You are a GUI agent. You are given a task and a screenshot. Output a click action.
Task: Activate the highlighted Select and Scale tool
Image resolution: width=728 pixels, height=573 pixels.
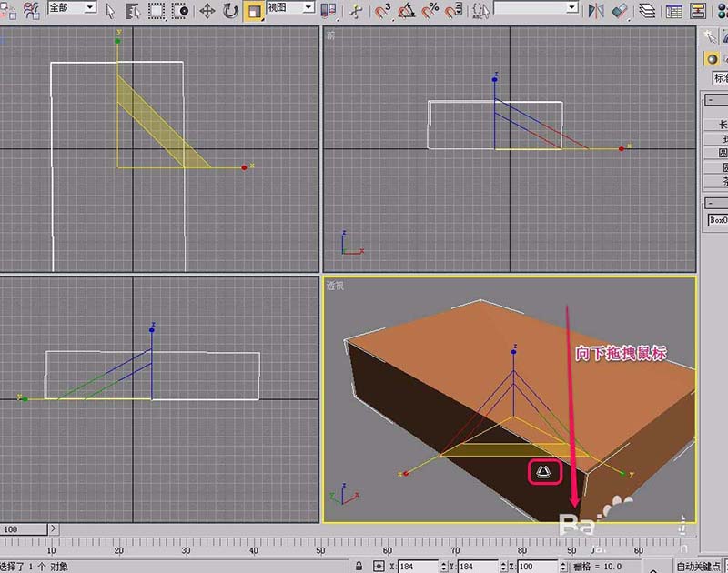pyautogui.click(x=254, y=11)
